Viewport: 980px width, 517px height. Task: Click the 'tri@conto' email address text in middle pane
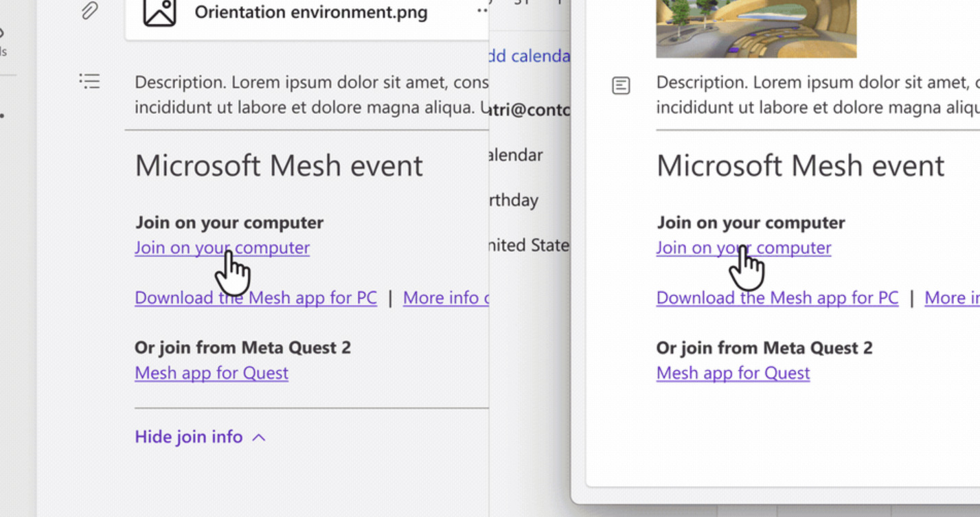[529, 110]
